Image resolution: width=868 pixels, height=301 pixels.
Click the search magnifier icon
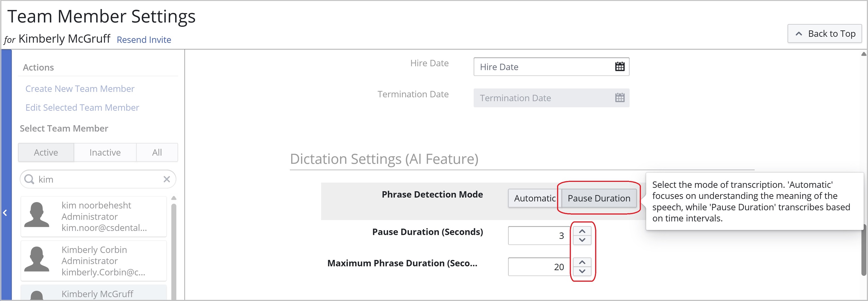30,179
